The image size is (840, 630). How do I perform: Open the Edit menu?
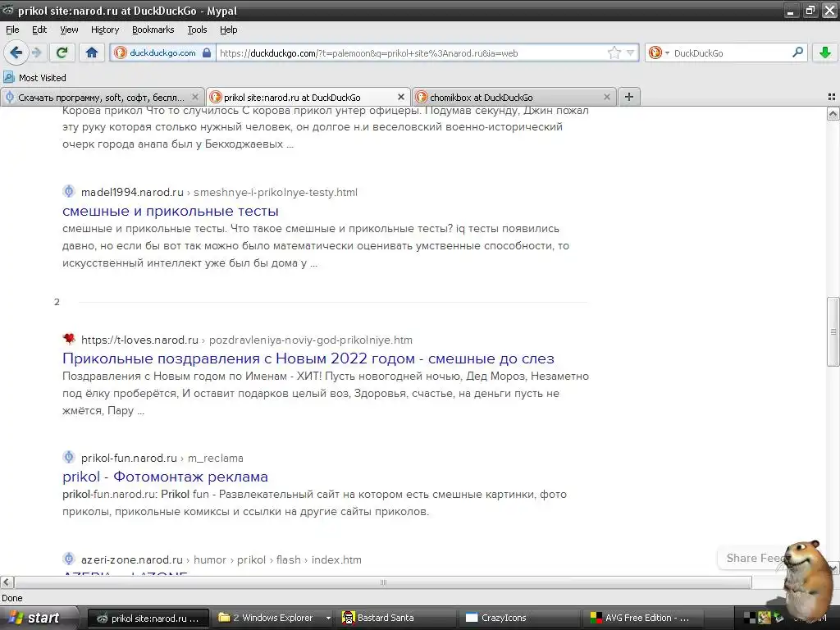click(x=39, y=30)
